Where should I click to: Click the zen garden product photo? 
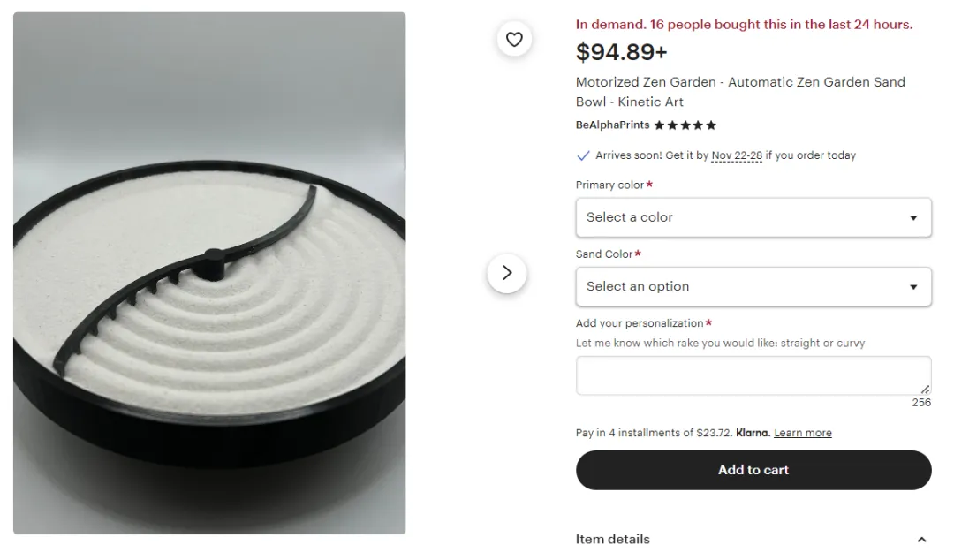pos(209,273)
